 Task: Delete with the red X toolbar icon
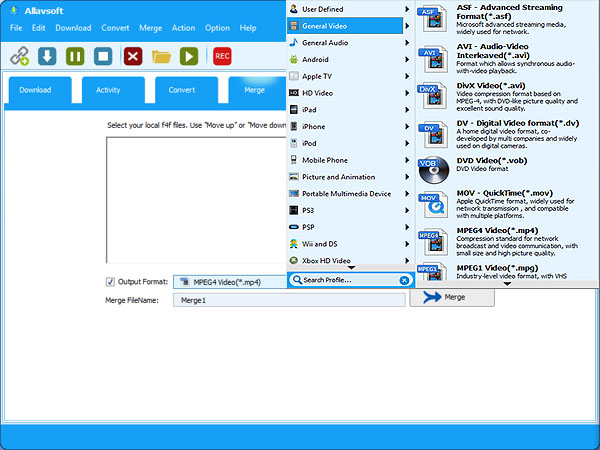133,56
